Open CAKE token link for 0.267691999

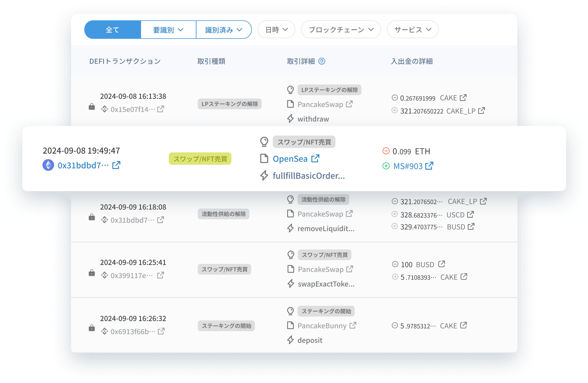[463, 98]
